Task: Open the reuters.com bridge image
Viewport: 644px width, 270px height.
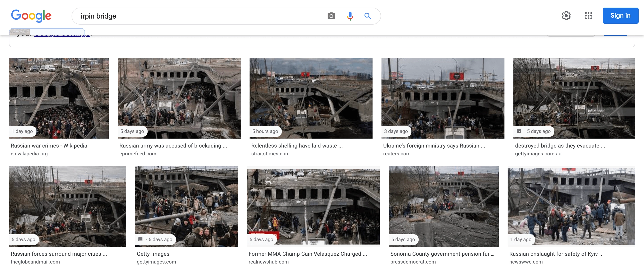Action: 443,98
